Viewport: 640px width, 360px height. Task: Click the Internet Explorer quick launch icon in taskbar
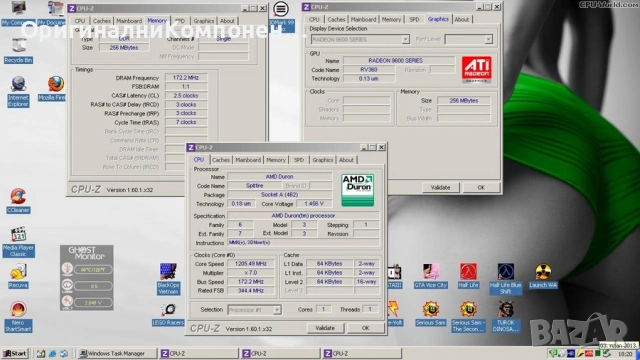pos(52,354)
